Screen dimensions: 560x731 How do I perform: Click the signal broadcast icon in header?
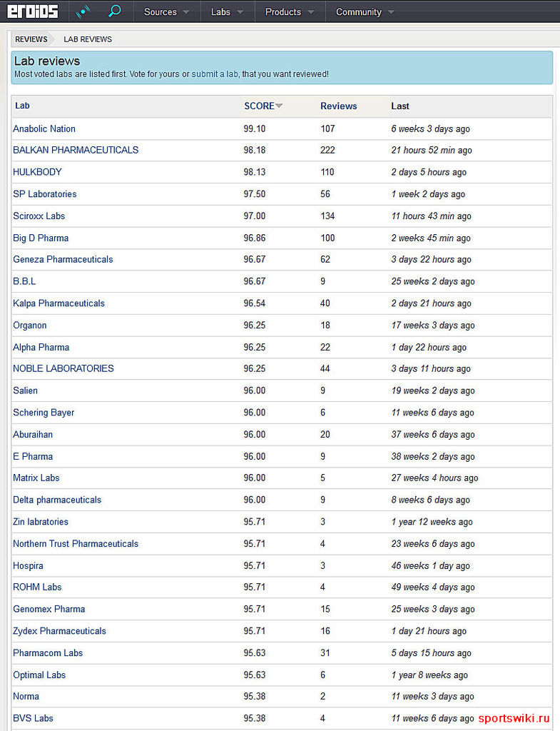[83, 11]
